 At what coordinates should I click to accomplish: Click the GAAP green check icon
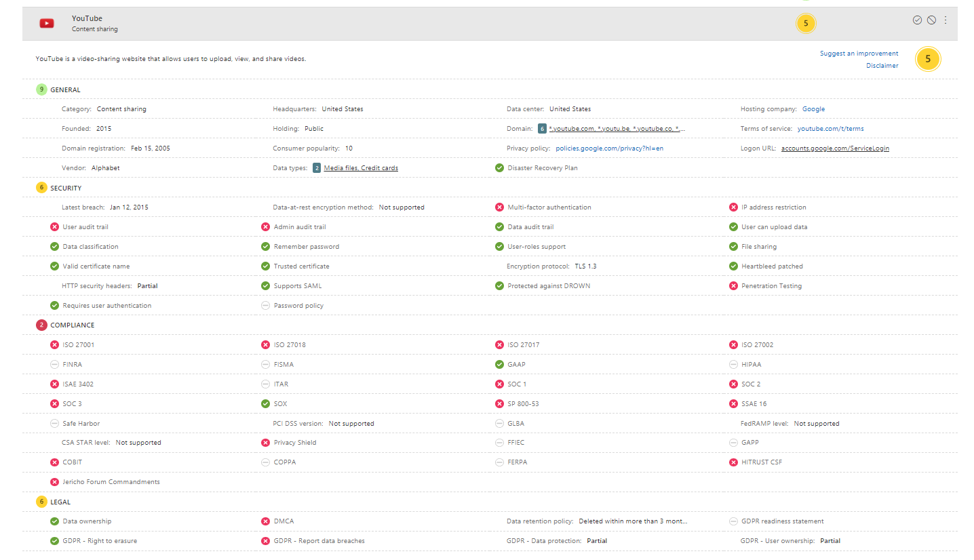pos(499,365)
